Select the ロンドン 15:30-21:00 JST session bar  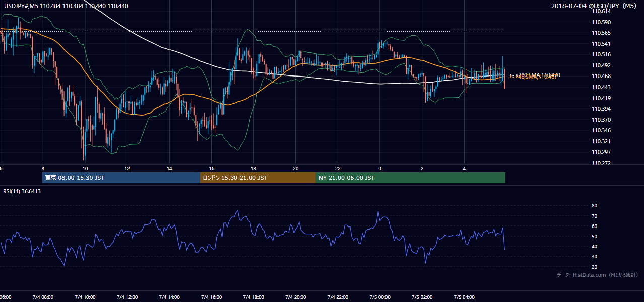[258, 178]
